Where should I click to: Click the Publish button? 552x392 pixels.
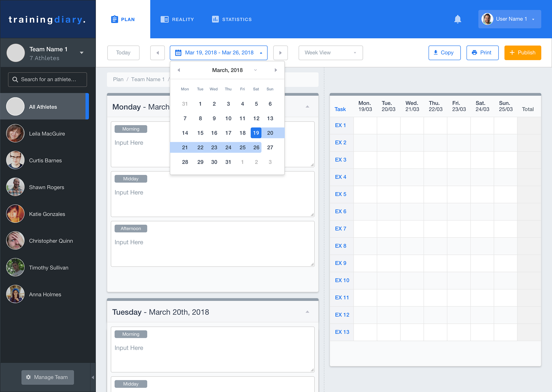(x=522, y=53)
